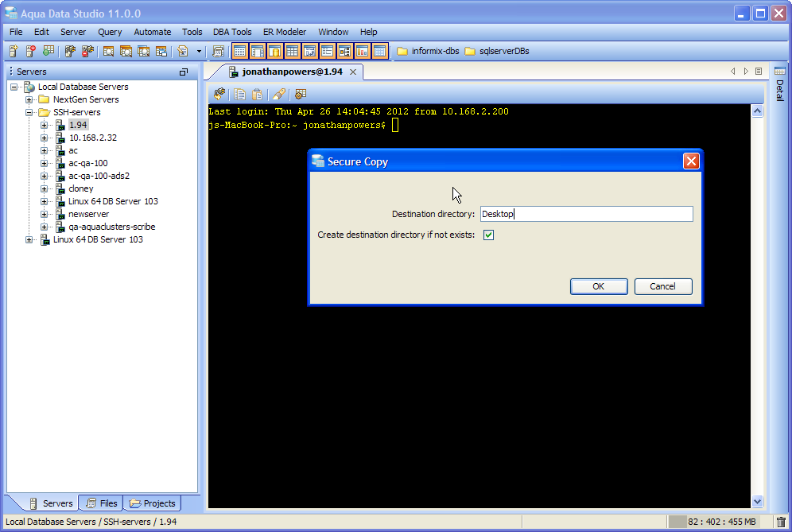Screen dimensions: 792x532
Task: Click the clear brush icon in terminal toolbar
Action: tap(279, 94)
